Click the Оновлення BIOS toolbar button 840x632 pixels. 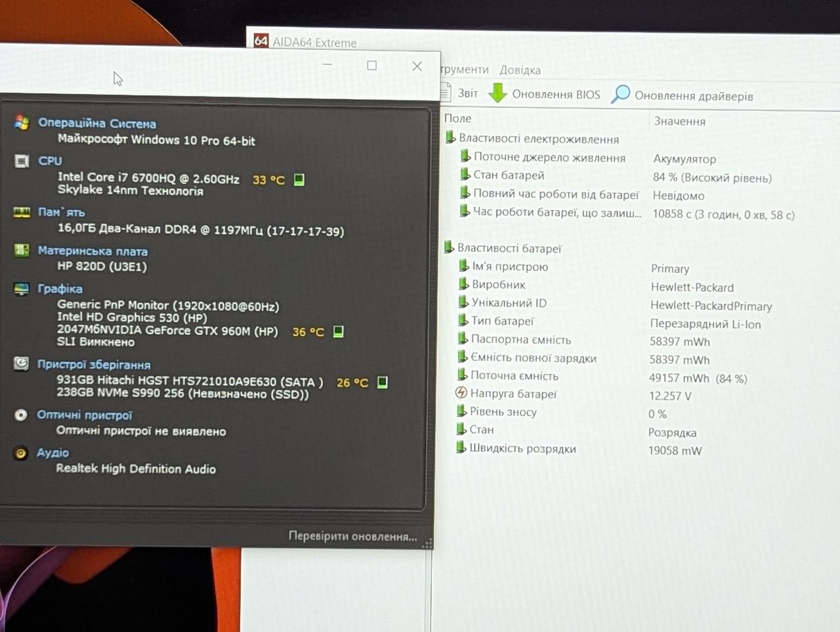coord(545,94)
